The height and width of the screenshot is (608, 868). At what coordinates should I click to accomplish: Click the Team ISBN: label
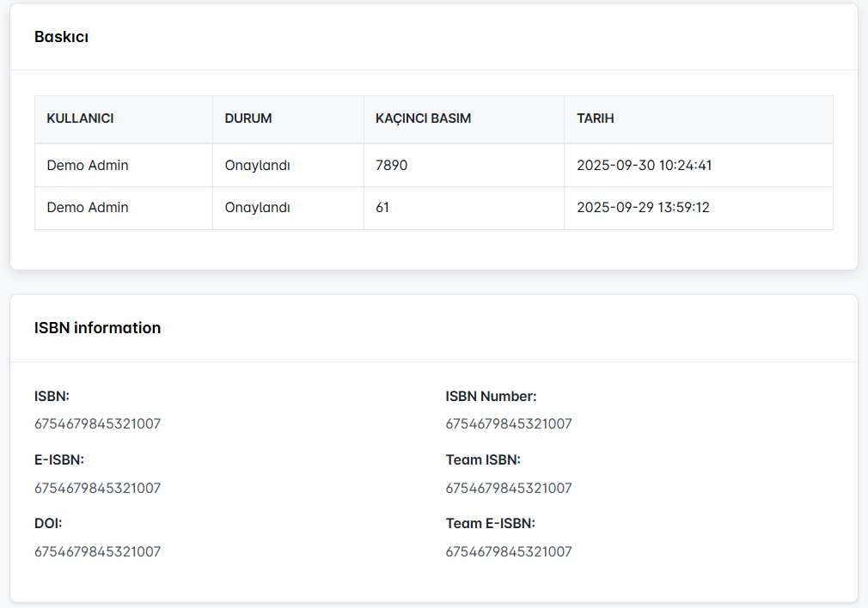[483, 459]
